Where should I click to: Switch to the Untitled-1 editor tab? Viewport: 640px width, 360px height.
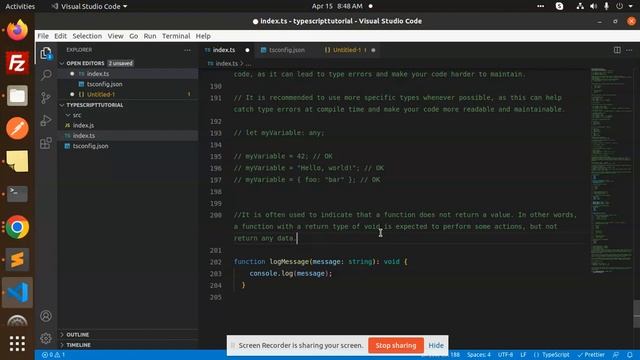(347, 50)
